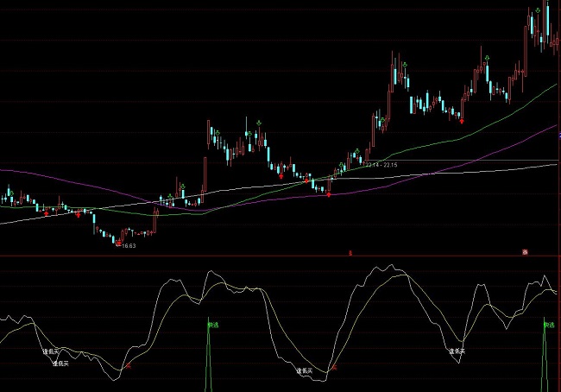Select the 16.63 low price label
This screenshot has width=561, height=392.
tap(129, 246)
